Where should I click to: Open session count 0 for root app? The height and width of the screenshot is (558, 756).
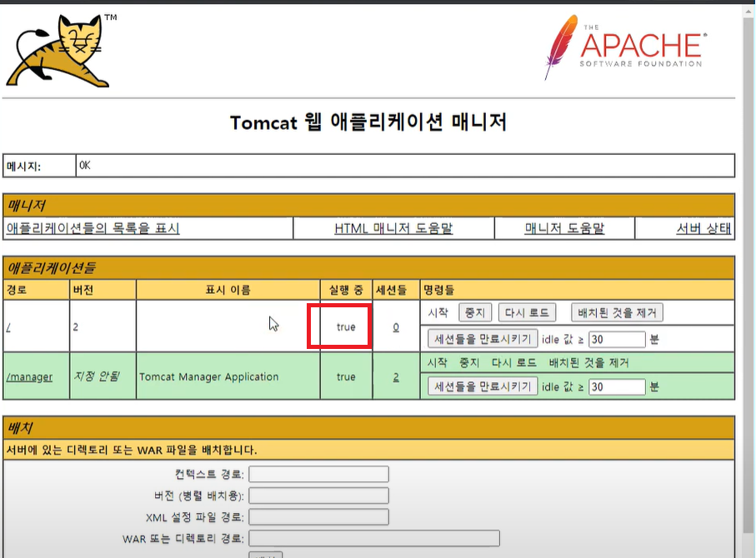pos(396,327)
